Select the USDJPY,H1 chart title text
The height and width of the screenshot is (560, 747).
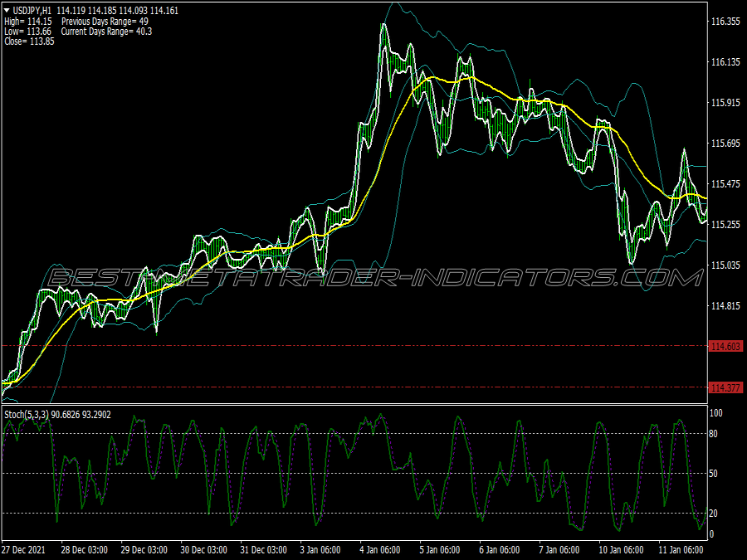point(32,11)
